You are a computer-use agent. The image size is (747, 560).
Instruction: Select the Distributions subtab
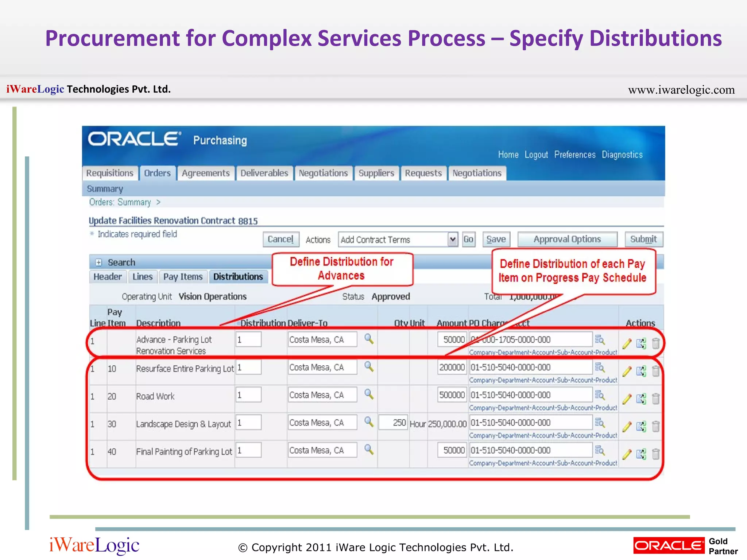pos(238,277)
